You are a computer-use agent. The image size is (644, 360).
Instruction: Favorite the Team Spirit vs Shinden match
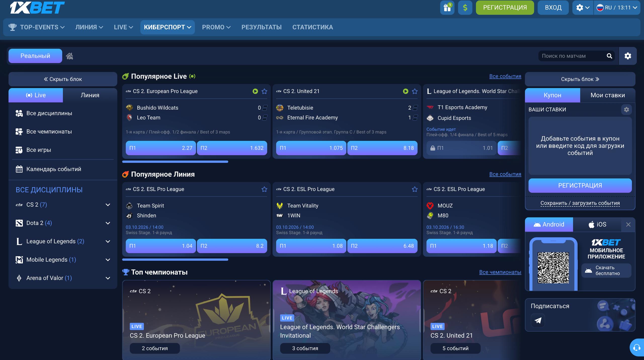264,189
